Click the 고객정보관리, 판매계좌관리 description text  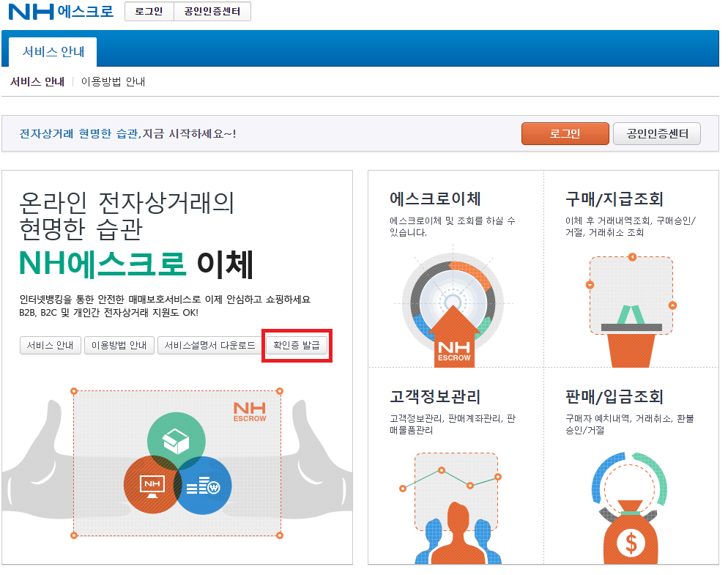tap(453, 425)
